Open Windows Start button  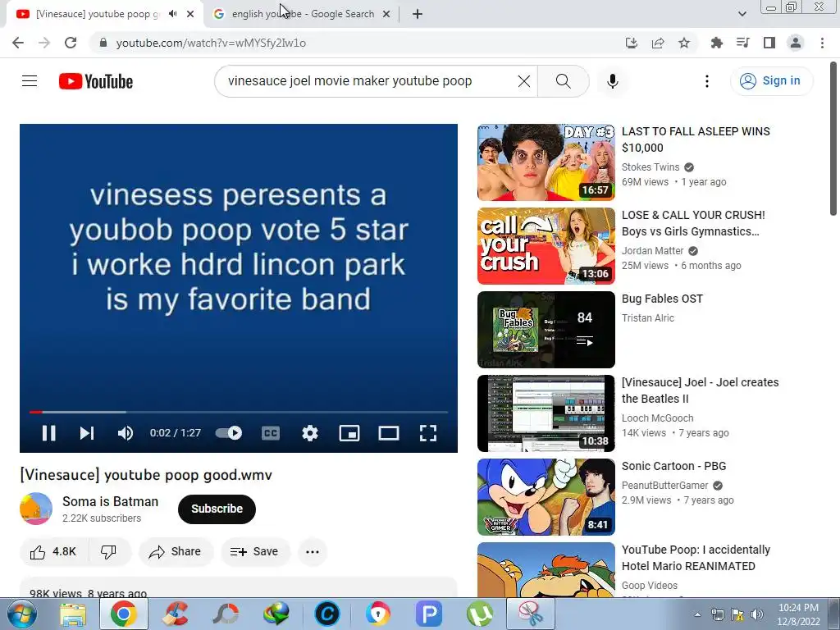(21, 614)
